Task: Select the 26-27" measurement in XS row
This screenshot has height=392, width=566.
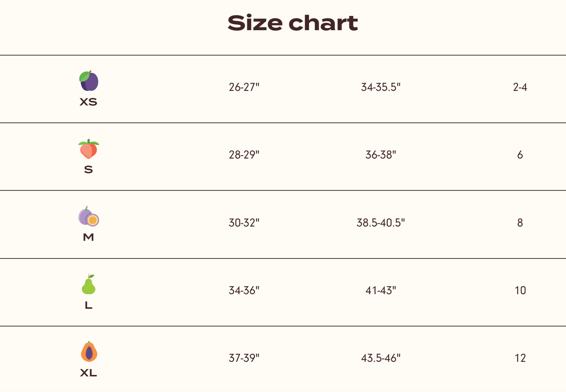Action: [244, 87]
